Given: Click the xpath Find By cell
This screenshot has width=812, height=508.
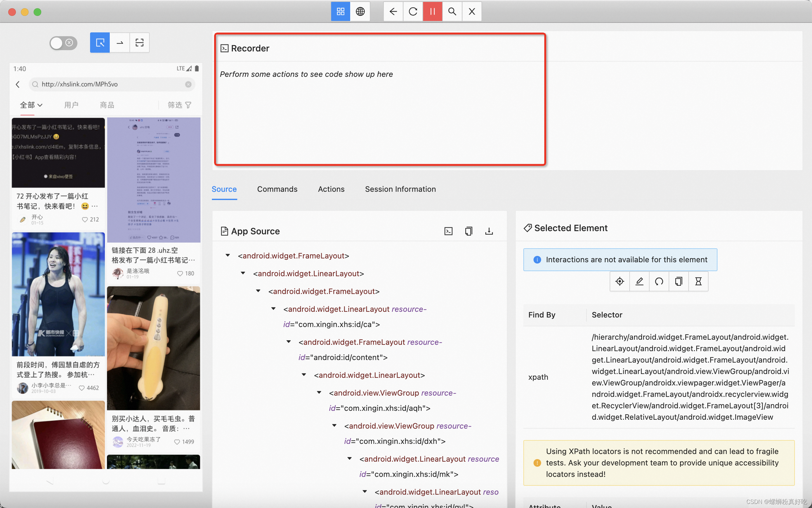Looking at the screenshot, I should [x=538, y=377].
